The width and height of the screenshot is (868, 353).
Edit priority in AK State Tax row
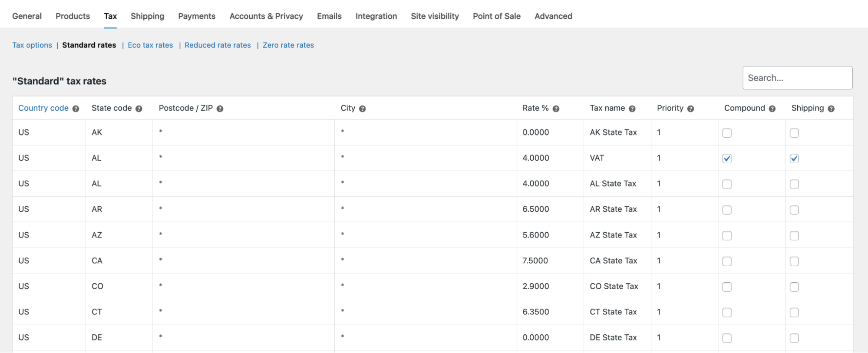(x=685, y=132)
